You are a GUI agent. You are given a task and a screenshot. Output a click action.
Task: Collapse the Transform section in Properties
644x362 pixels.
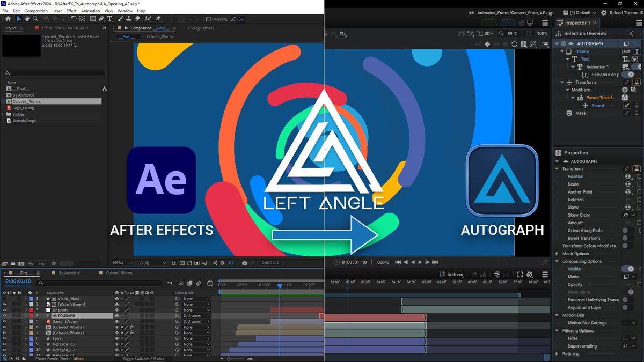coord(557,169)
